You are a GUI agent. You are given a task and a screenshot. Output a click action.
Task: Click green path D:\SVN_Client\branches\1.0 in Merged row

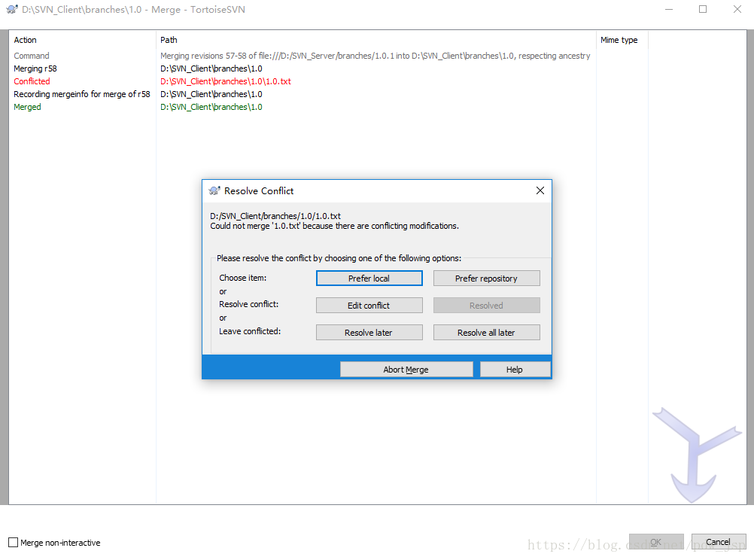(211, 107)
